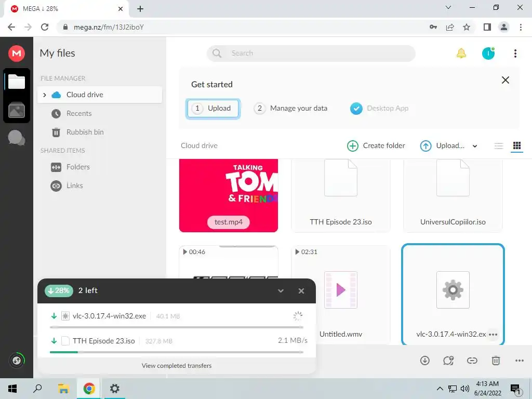Select Untitled.wmv video tile
Viewport: 532px width, 399px height.
click(341, 295)
